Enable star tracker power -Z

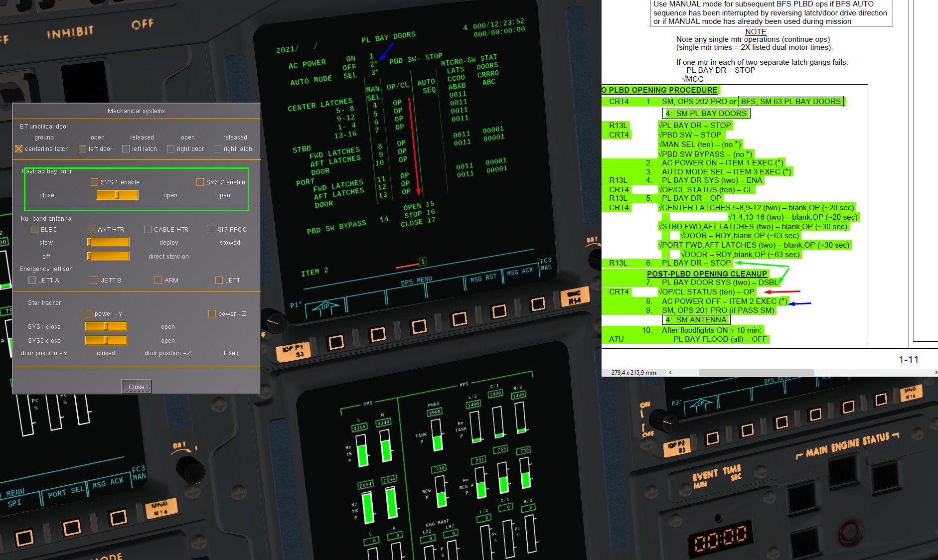click(212, 313)
